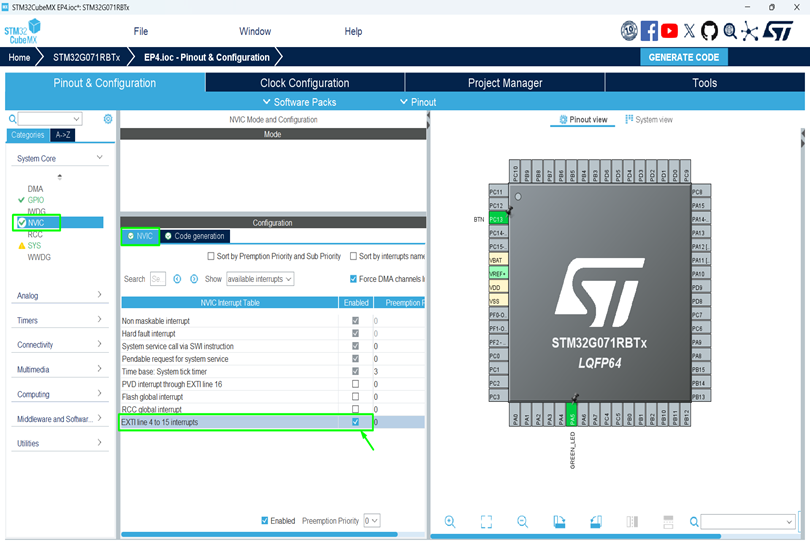Click the ST logo icon in header
This screenshot has height=546, width=810.
pos(778,31)
